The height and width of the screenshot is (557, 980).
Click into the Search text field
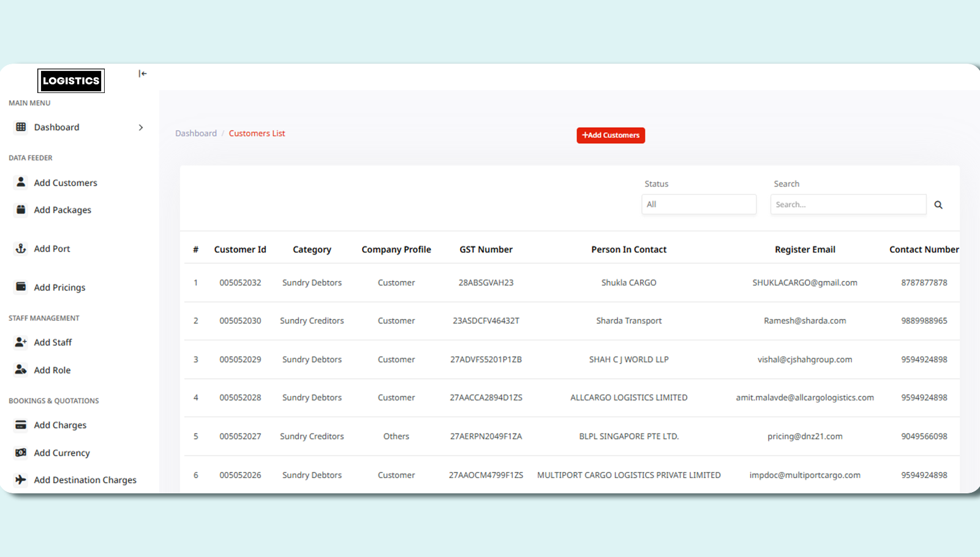click(x=848, y=204)
